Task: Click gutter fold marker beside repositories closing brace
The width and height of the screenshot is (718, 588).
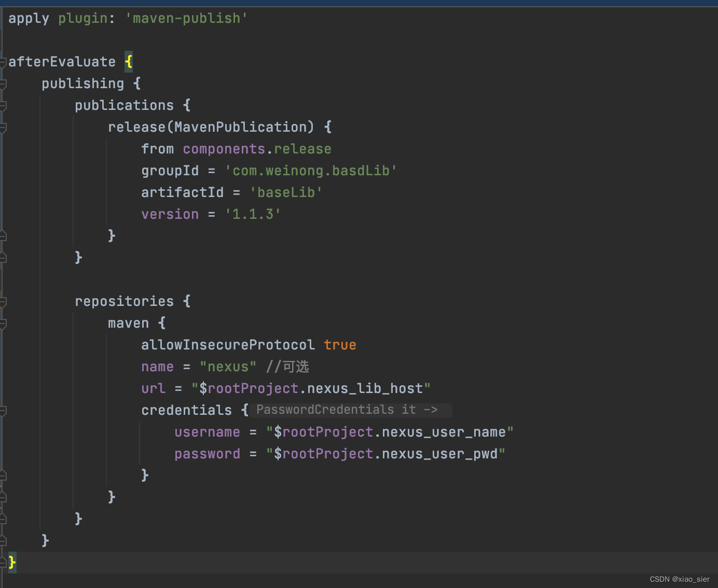Action: click(x=3, y=518)
